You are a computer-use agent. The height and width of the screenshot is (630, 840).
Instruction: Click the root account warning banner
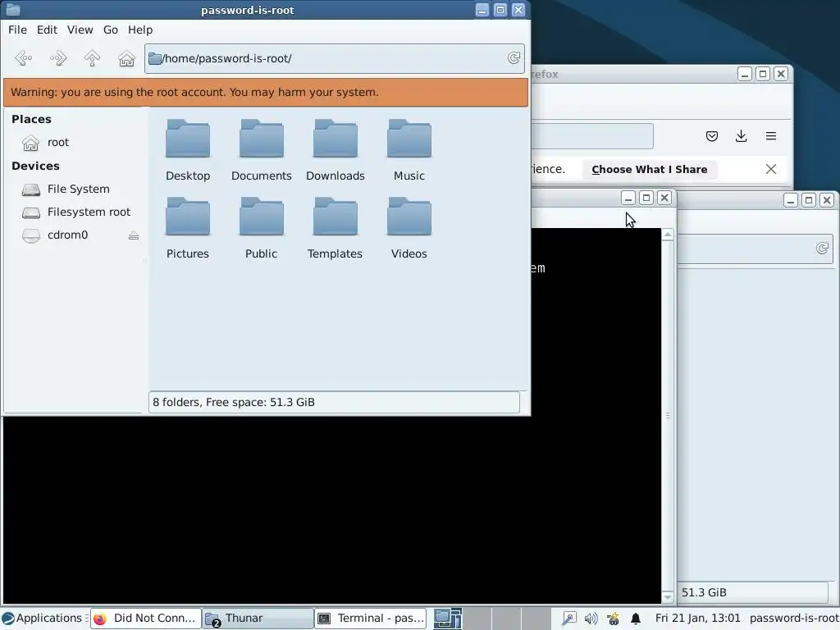266,92
